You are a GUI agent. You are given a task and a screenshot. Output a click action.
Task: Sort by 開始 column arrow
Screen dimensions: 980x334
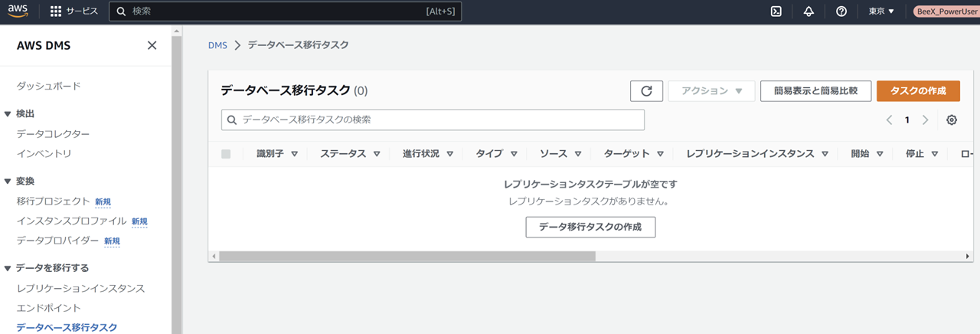pyautogui.click(x=880, y=154)
